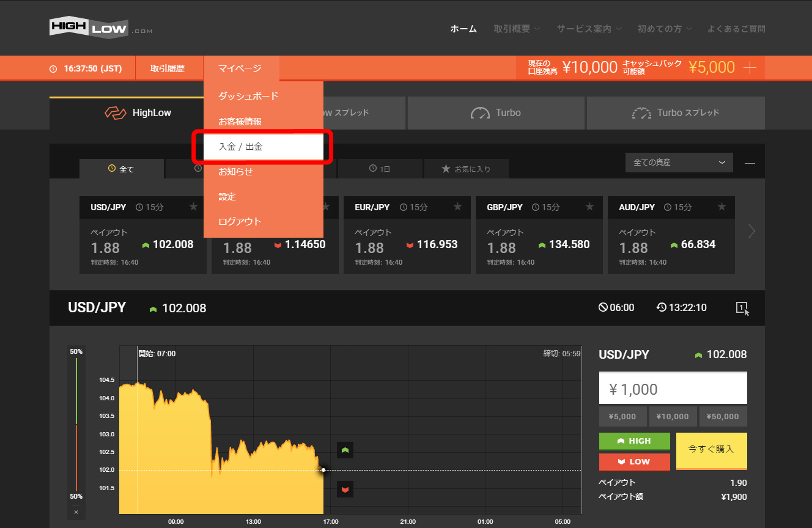Select ログアウト from menu
Viewport: 812px width, 528px height.
pyautogui.click(x=264, y=222)
